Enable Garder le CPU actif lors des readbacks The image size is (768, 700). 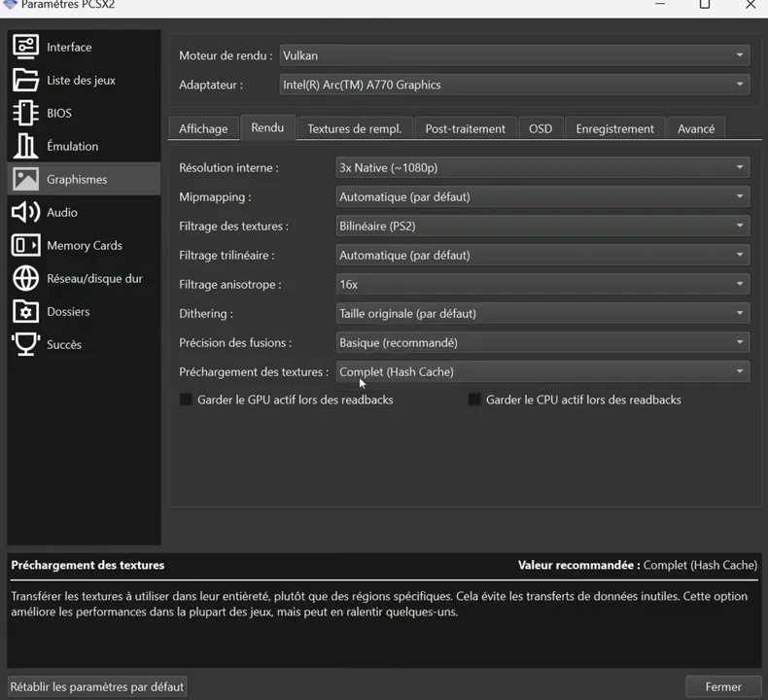474,400
